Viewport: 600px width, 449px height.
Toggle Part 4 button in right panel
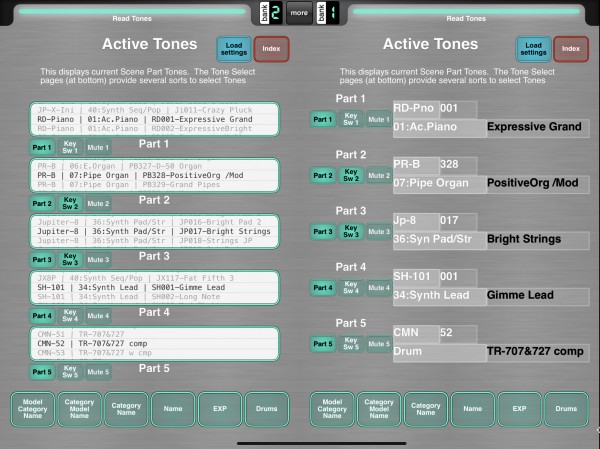tap(323, 288)
